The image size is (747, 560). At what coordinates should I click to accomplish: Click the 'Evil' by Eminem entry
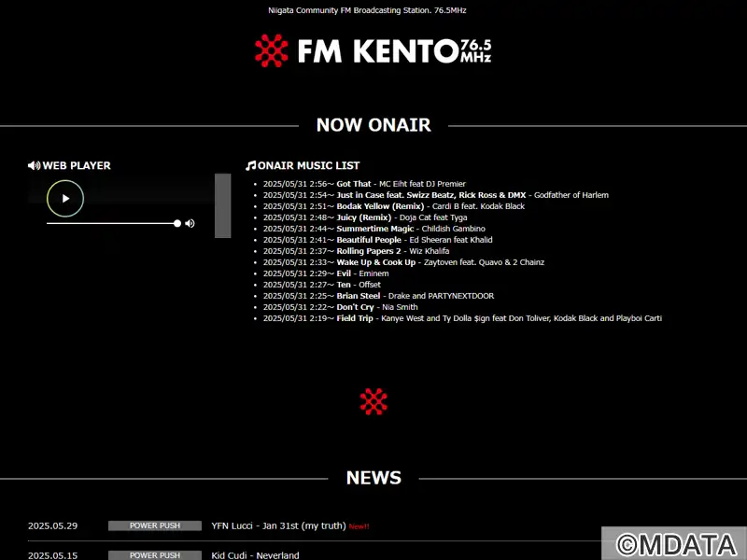click(x=326, y=273)
